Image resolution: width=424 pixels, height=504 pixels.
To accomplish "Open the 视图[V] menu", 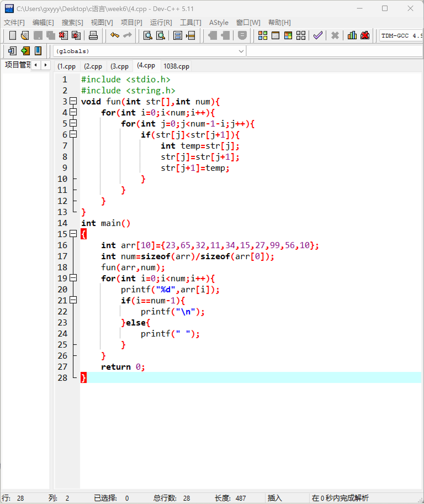I will pyautogui.click(x=102, y=22).
